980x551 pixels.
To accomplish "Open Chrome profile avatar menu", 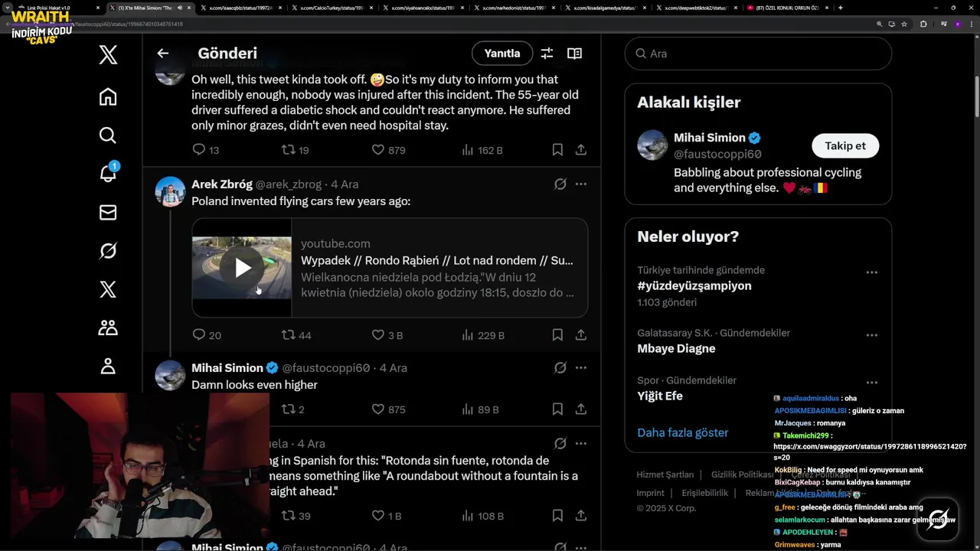I will point(957,24).
